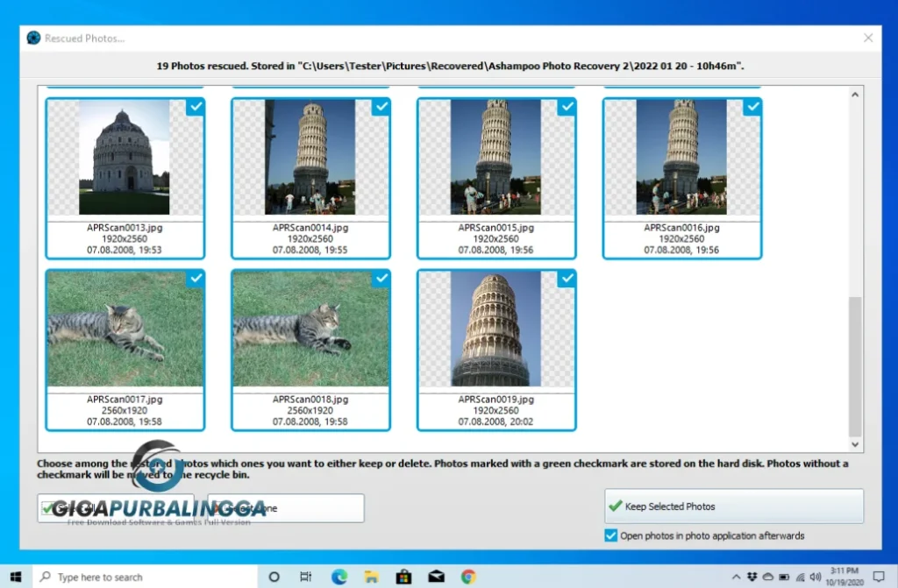Screen dimensions: 898x588
Task: Select the APRScan0015.jpg tower thumbnail
Action: click(496, 157)
